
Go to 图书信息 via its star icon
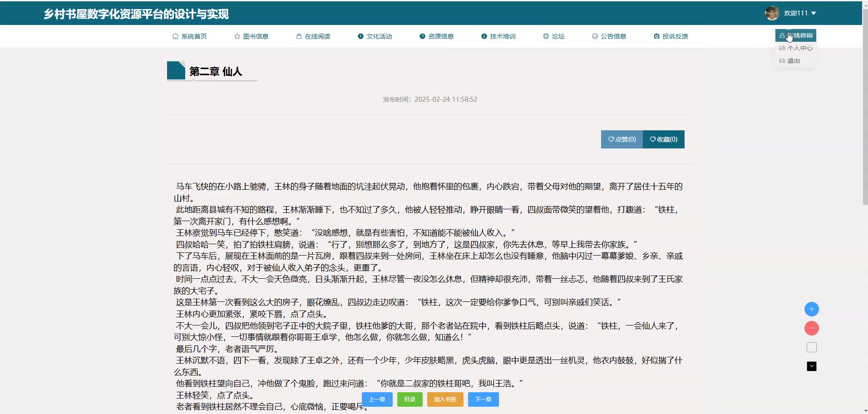(251, 36)
